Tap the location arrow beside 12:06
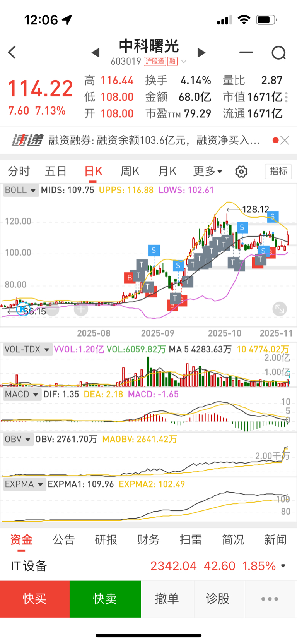 point(67,20)
